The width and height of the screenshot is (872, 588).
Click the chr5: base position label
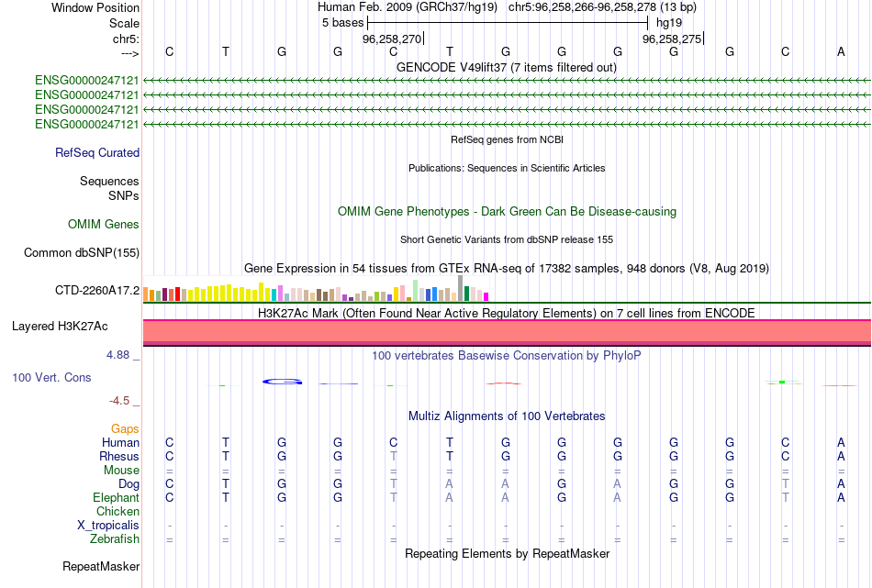pos(126,39)
